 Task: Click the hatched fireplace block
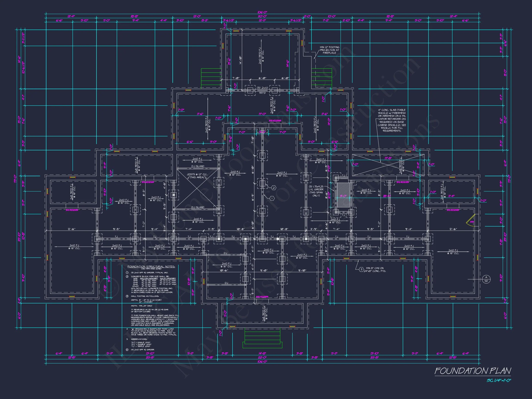[x=343, y=195]
